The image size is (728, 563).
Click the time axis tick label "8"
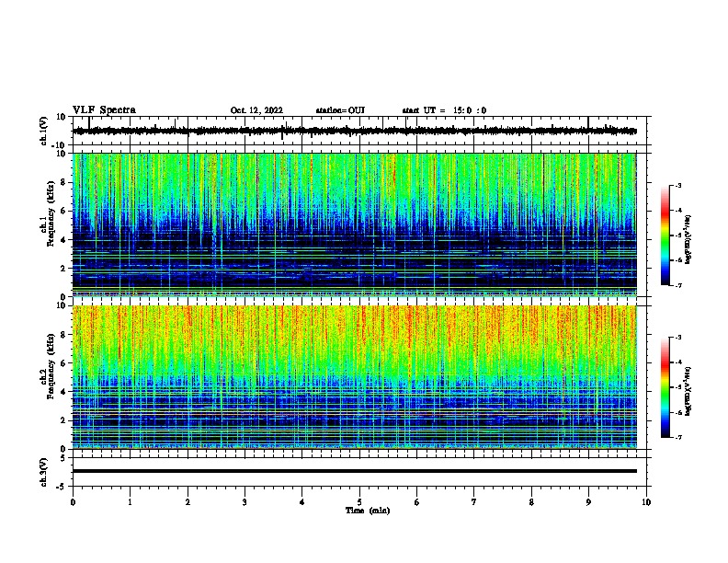tap(531, 502)
